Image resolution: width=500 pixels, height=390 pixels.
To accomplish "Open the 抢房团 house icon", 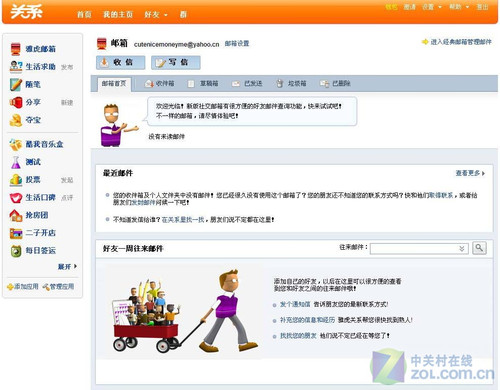I will pyautogui.click(x=16, y=215).
